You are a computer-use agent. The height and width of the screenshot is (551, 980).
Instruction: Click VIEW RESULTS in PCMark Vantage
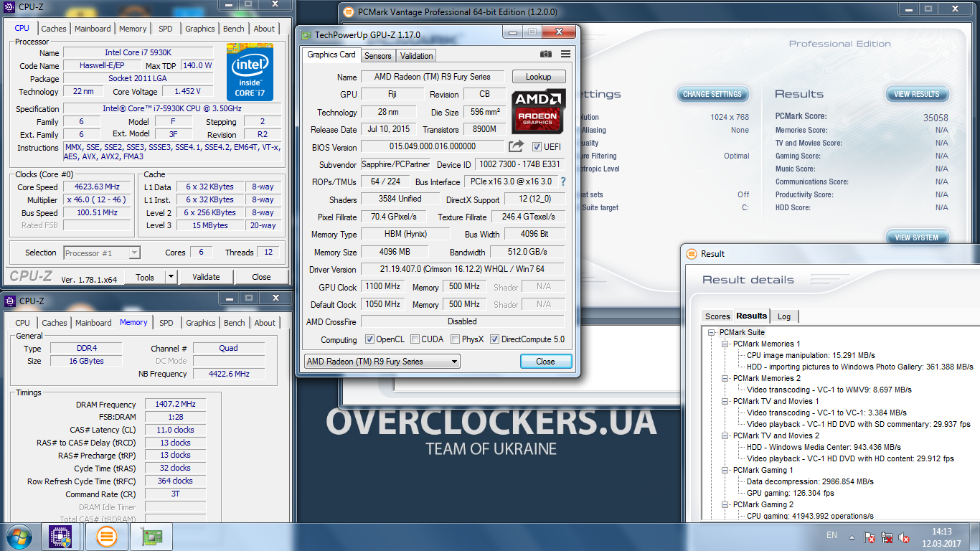coord(916,94)
